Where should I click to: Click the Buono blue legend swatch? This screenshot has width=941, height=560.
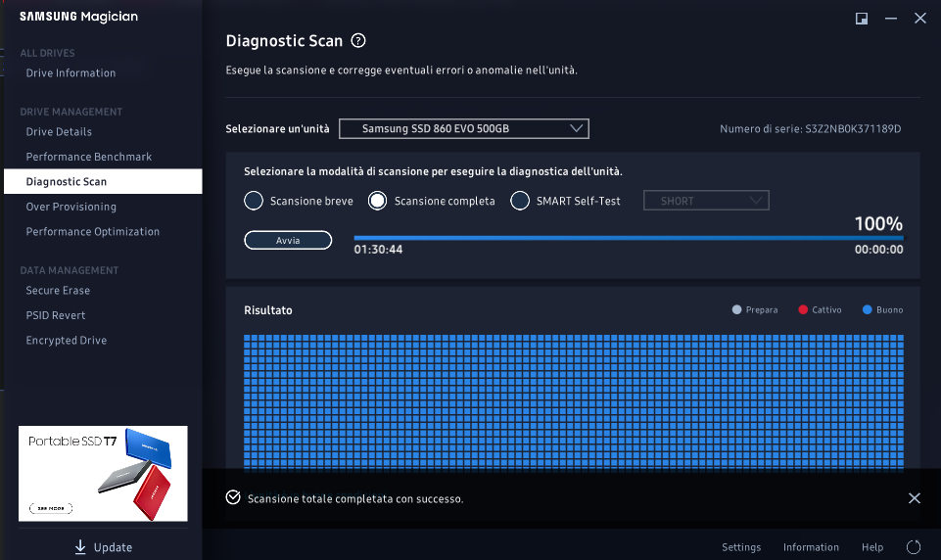(x=868, y=309)
